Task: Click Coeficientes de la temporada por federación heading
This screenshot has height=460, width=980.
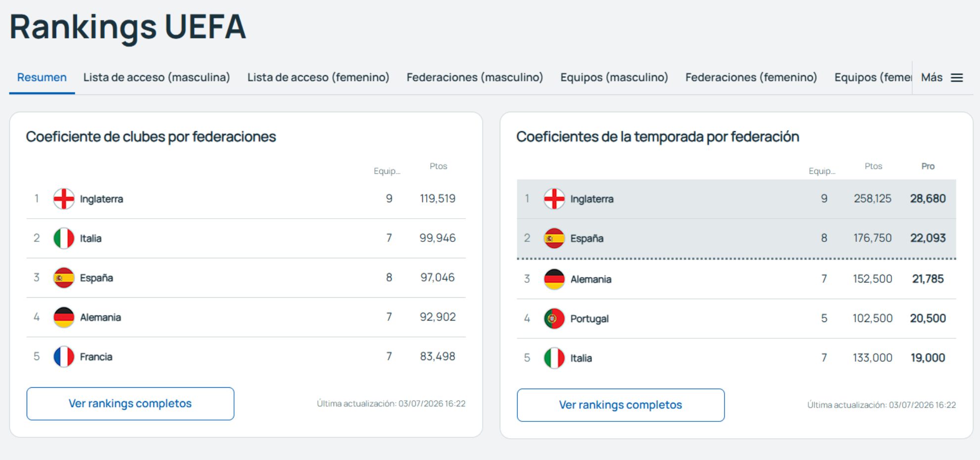Action: coord(658,137)
